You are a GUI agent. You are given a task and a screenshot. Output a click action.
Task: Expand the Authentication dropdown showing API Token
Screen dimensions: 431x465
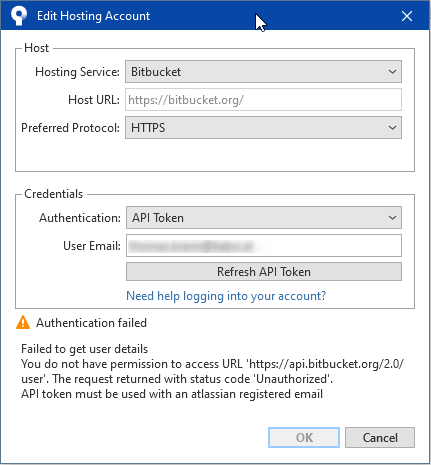coord(264,218)
